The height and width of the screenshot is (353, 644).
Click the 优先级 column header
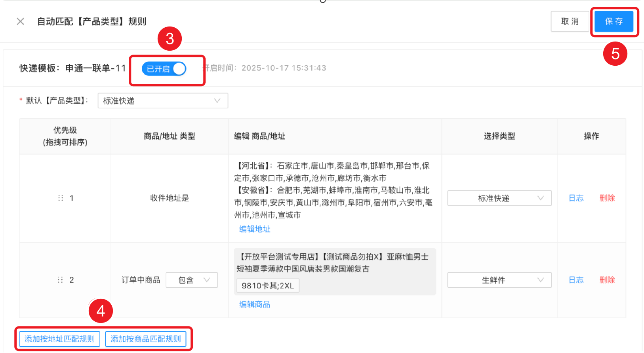(65, 136)
